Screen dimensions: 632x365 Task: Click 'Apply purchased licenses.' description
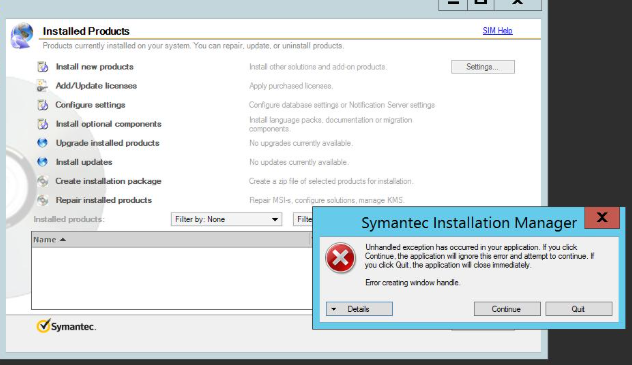[291, 86]
